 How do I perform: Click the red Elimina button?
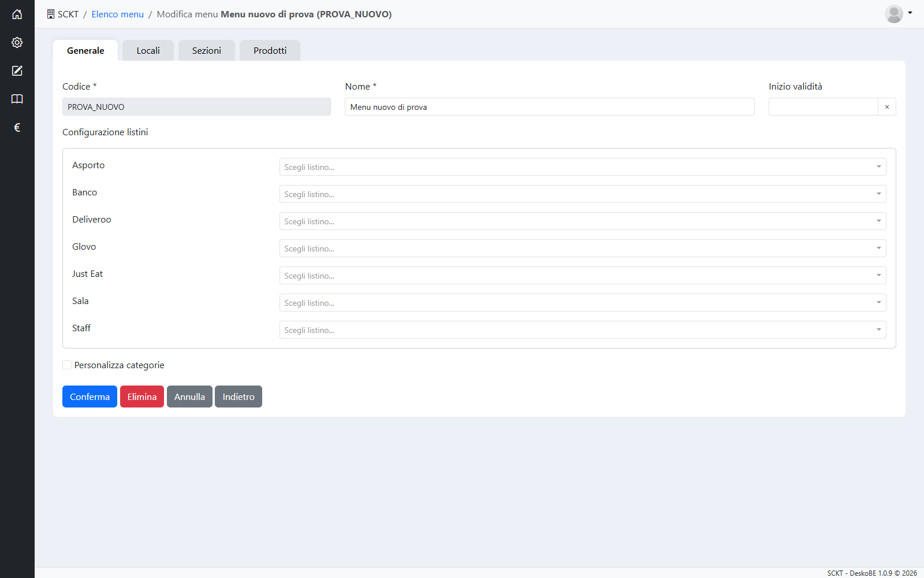142,397
